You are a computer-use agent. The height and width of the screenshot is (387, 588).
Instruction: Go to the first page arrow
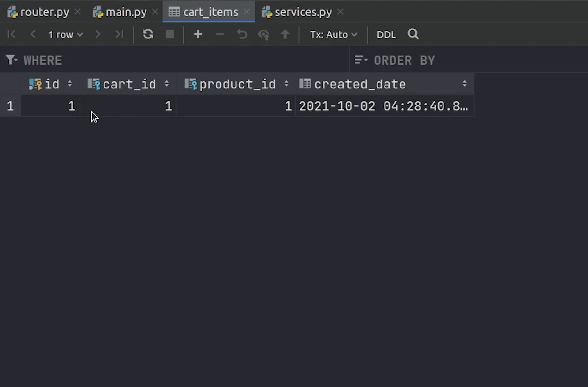pos(11,34)
